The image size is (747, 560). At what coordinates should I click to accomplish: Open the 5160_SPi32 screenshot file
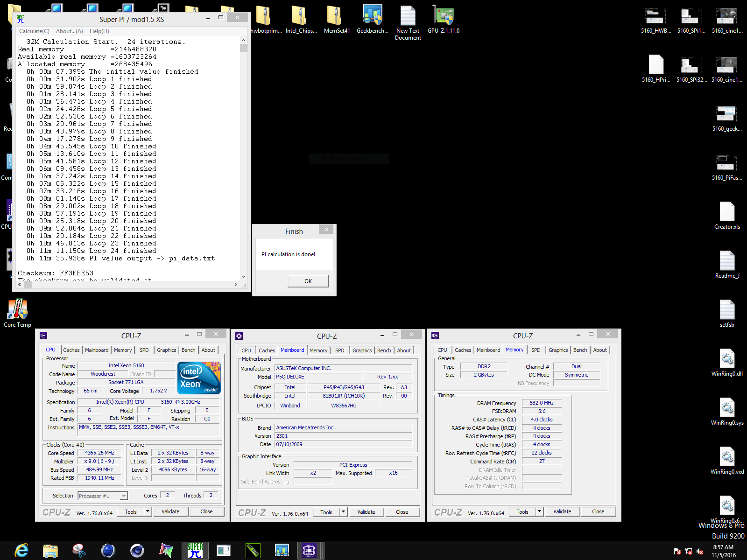click(691, 69)
